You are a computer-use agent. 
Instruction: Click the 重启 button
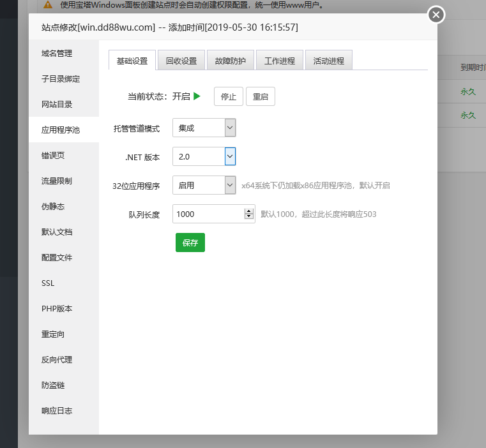[x=261, y=96]
